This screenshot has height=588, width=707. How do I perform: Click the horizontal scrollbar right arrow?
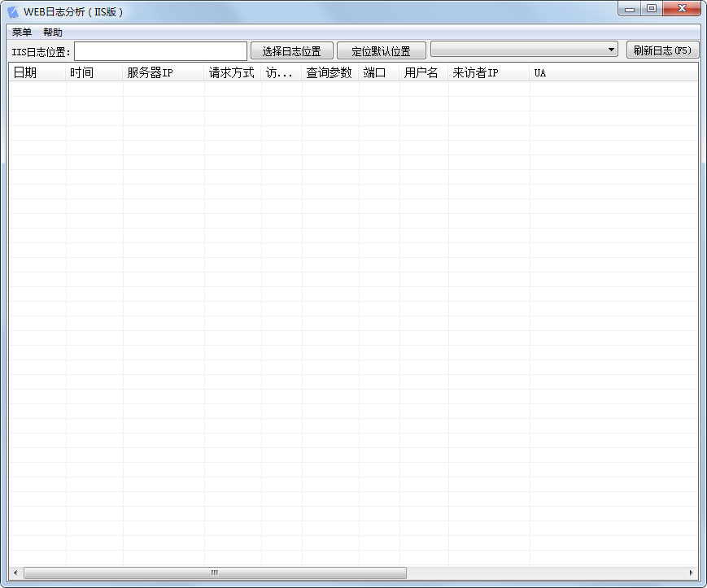click(692, 573)
